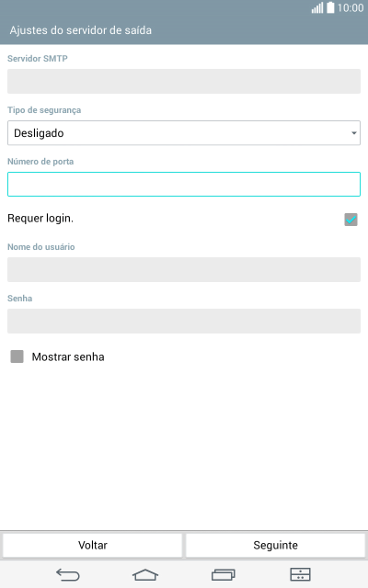Tap the 10:00 clock in status bar

350,8
